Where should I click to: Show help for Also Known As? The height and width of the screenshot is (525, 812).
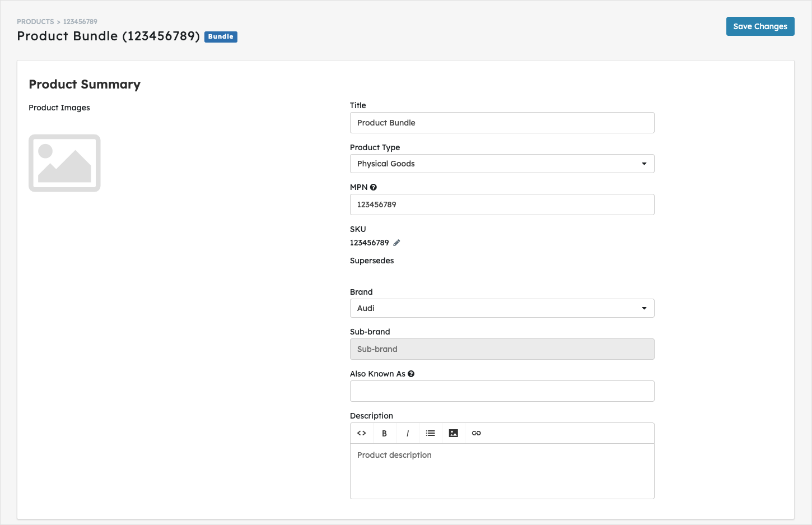tap(411, 374)
